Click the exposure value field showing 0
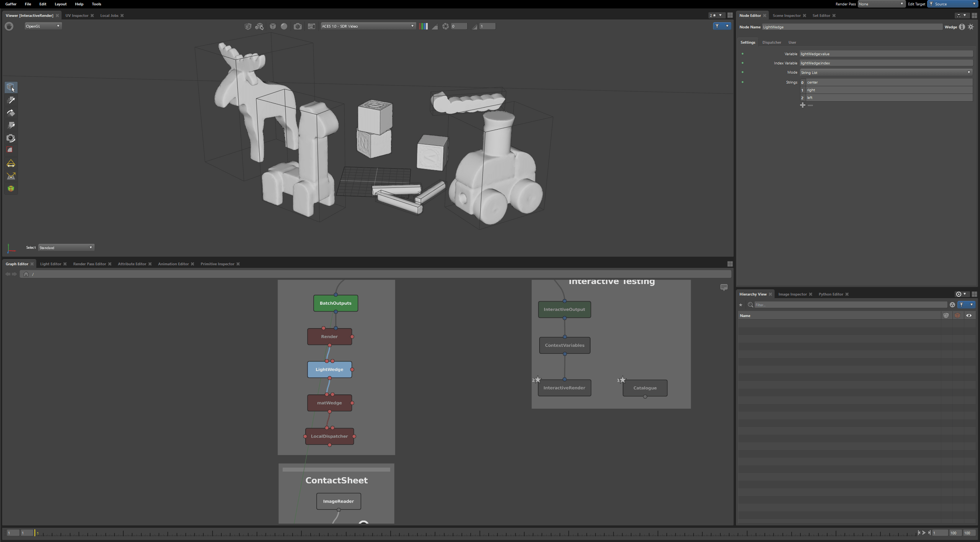Image resolution: width=980 pixels, height=542 pixels. [x=459, y=26]
